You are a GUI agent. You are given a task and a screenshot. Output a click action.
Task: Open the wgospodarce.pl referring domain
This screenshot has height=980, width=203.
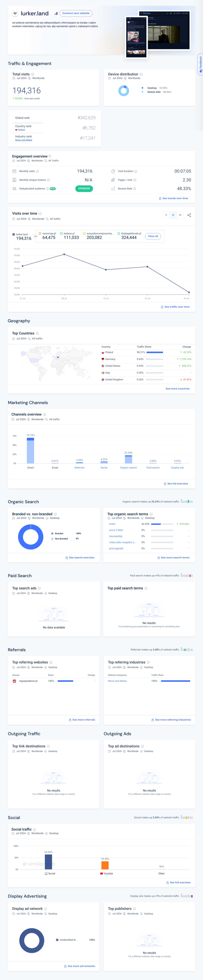[28, 681]
